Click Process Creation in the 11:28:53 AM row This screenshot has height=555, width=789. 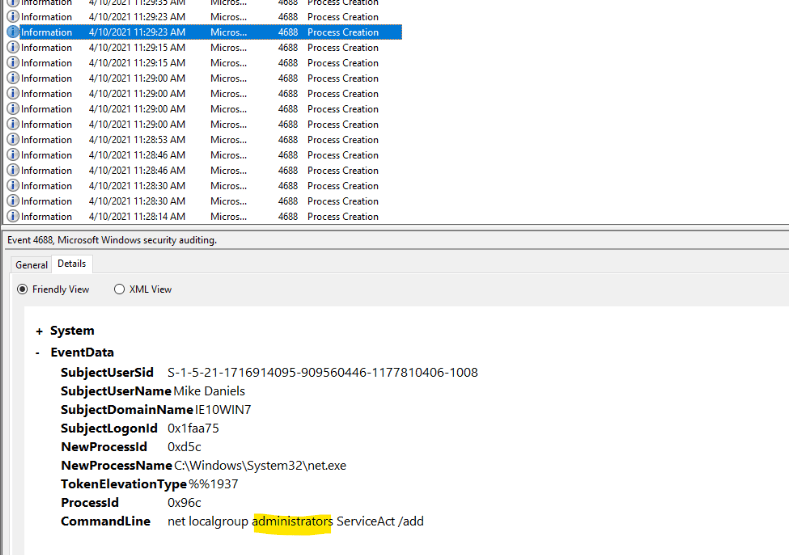[343, 140]
